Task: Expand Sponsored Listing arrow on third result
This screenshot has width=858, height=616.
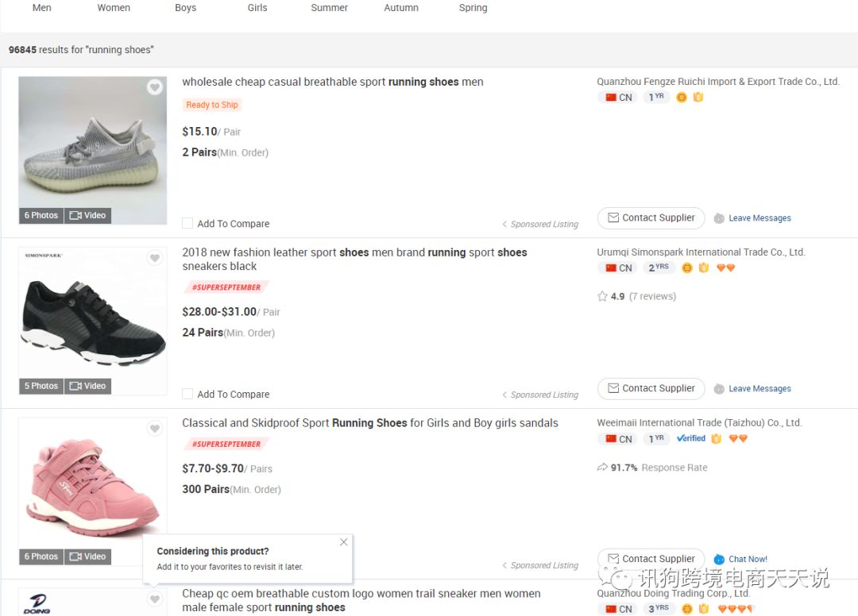Action: (504, 566)
